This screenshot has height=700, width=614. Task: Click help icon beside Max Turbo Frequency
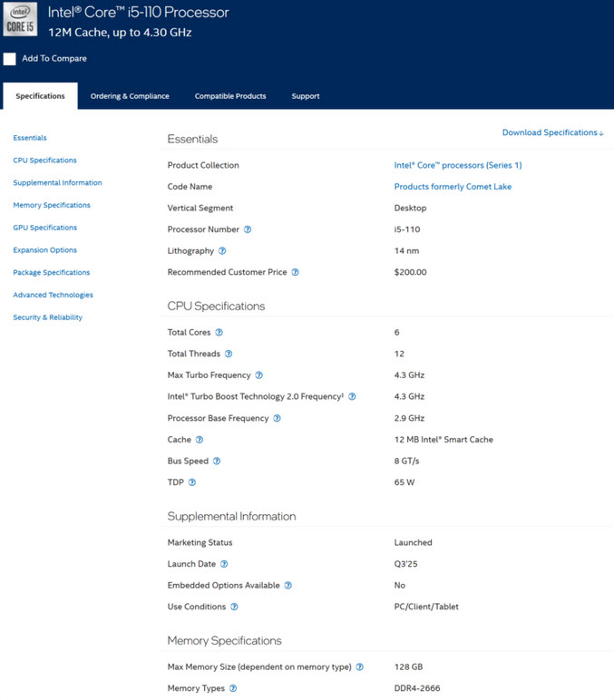pyautogui.click(x=259, y=375)
